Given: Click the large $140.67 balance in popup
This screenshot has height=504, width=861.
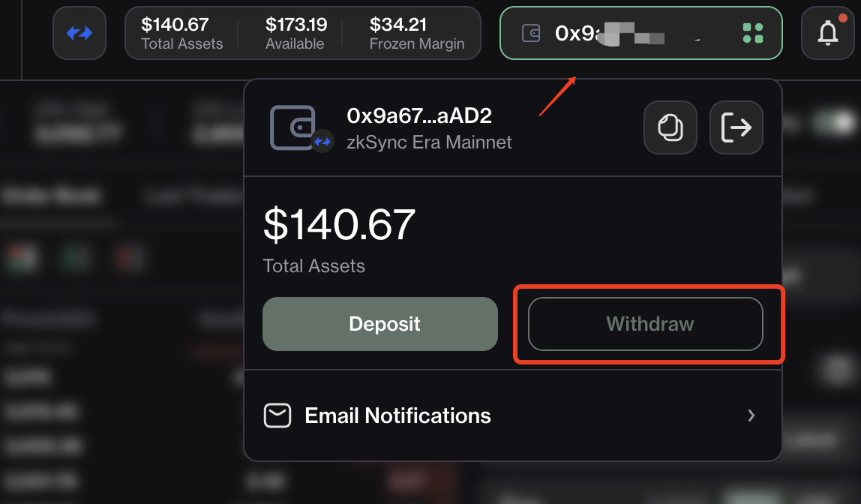Looking at the screenshot, I should (339, 224).
